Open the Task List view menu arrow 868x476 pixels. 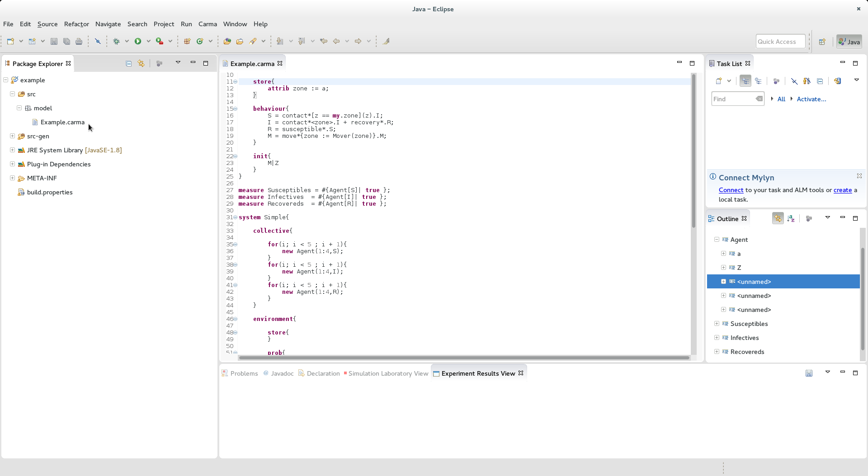pyautogui.click(x=857, y=80)
